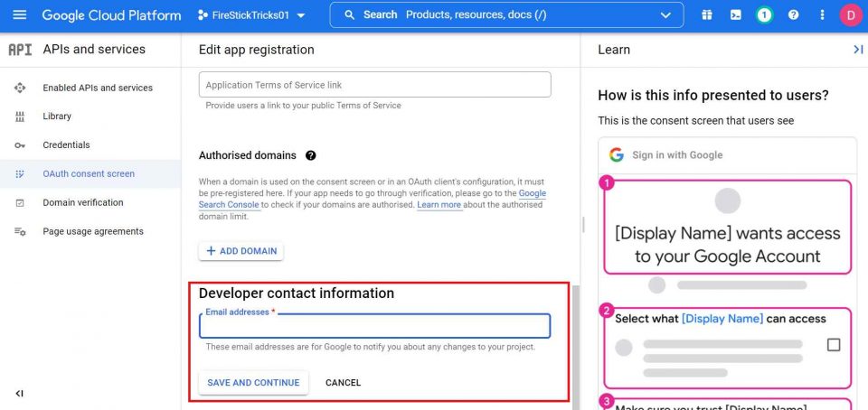Click the Learn panel title
868x410 pixels.
614,50
